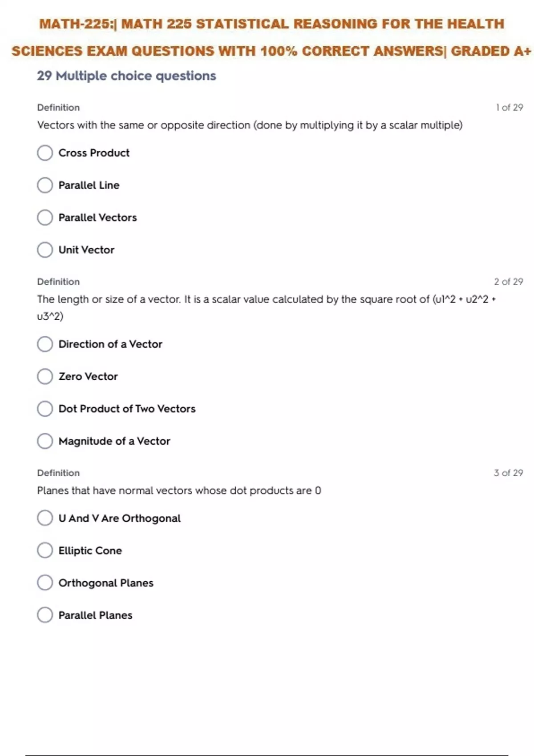Choose the Parallel Line option
The image size is (534, 756).
pyautogui.click(x=45, y=185)
